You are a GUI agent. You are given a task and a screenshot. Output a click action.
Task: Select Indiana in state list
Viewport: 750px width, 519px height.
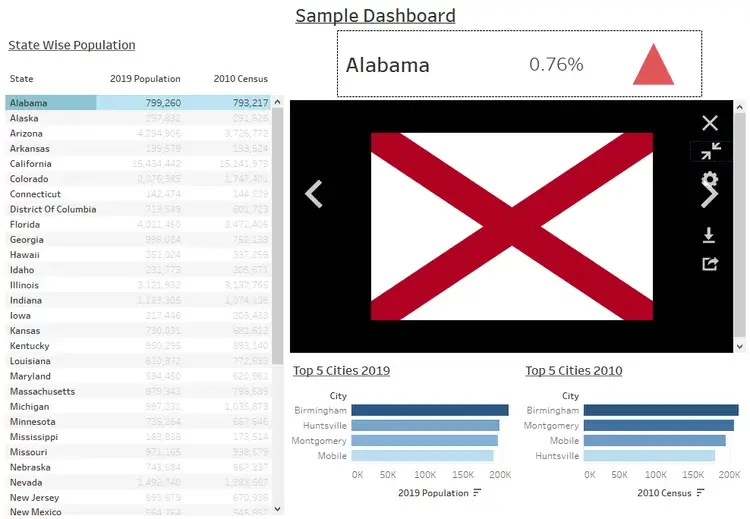26,300
